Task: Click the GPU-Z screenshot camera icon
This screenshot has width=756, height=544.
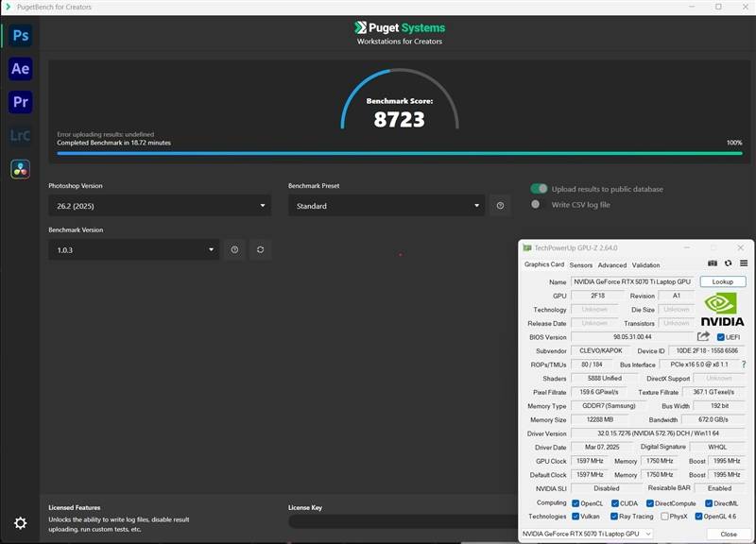Action: coord(713,263)
